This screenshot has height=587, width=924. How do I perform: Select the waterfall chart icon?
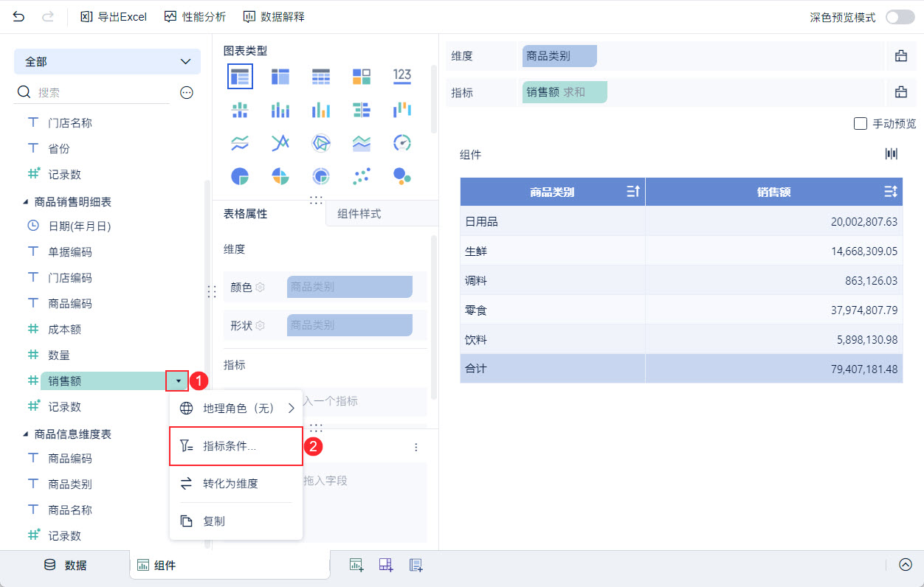click(402, 110)
